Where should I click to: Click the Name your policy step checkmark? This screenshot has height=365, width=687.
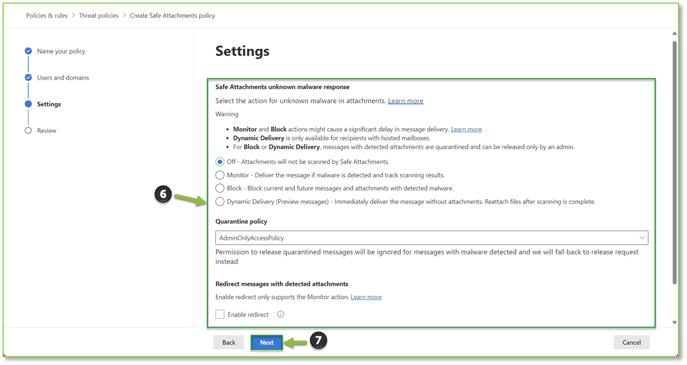click(x=28, y=51)
